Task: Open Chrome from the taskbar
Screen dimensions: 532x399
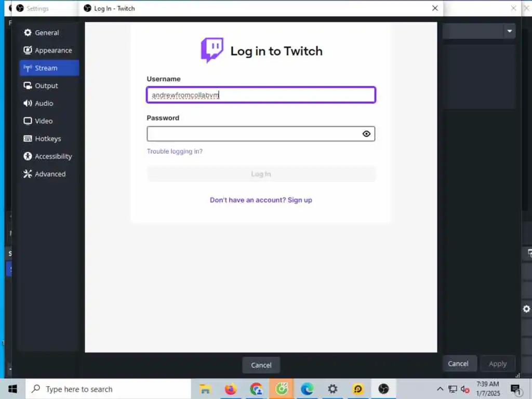Action: [x=256, y=389]
